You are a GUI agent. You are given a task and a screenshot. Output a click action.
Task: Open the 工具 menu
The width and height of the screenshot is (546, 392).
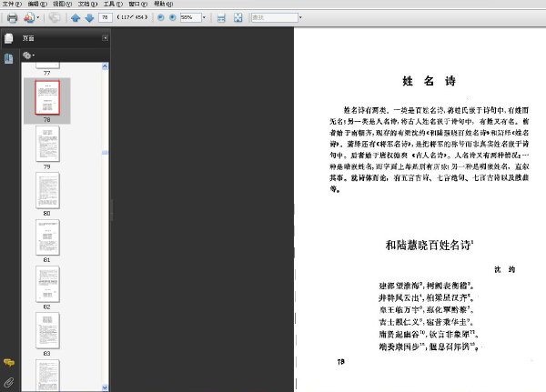pyautogui.click(x=113, y=4)
